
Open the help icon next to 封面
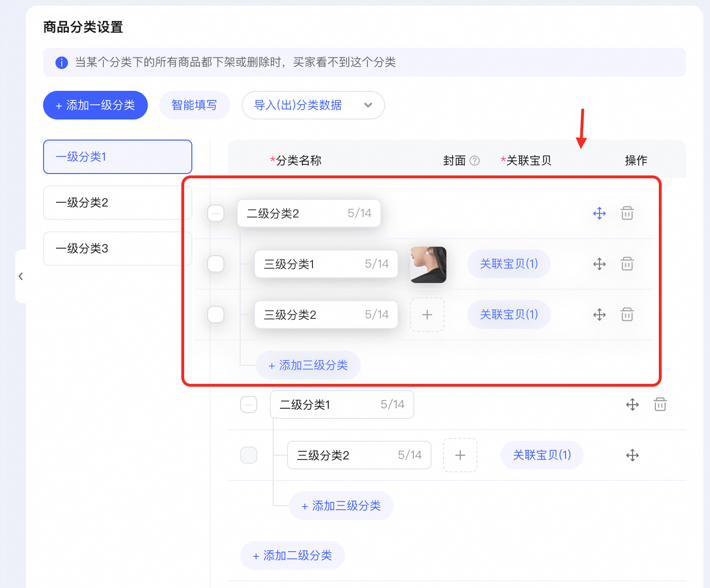(475, 161)
